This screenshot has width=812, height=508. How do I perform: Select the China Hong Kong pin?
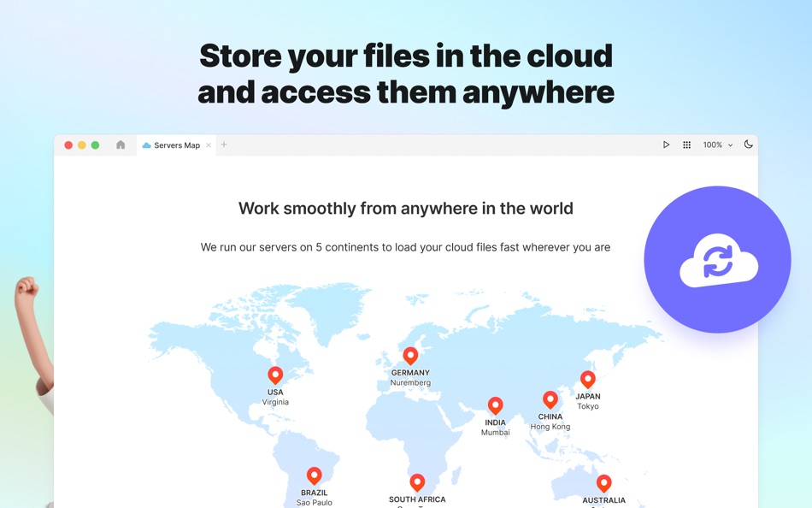(x=550, y=399)
